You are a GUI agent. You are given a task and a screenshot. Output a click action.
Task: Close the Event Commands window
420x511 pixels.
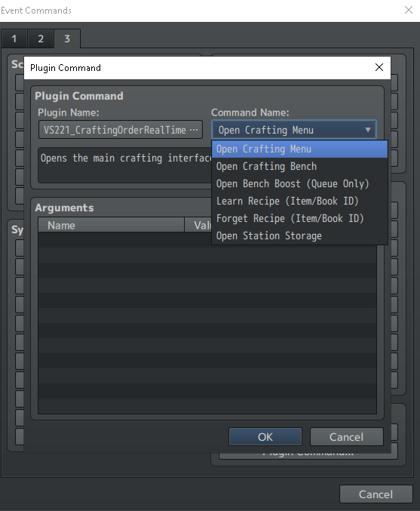pos(409,10)
